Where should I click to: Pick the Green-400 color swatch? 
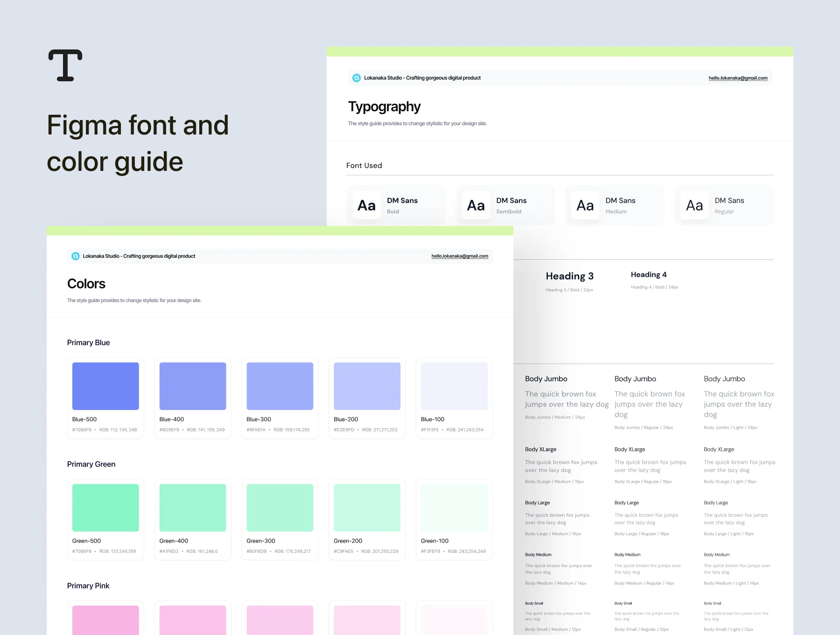click(193, 508)
